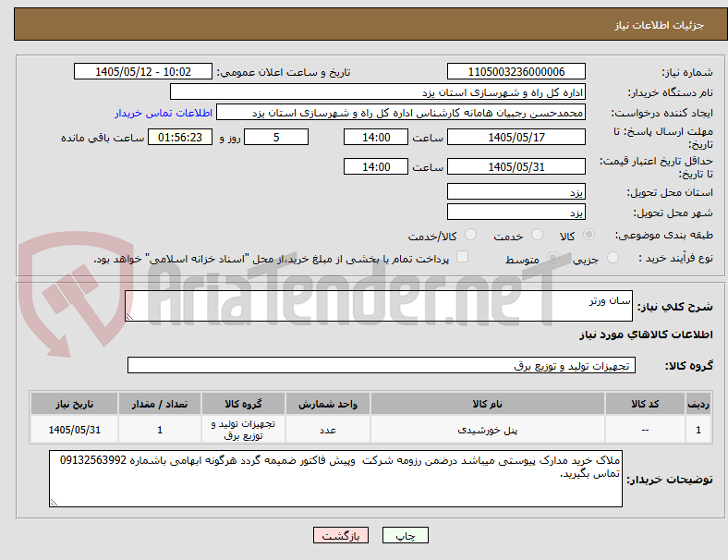Click the شماره نیاز number field

coord(516,71)
